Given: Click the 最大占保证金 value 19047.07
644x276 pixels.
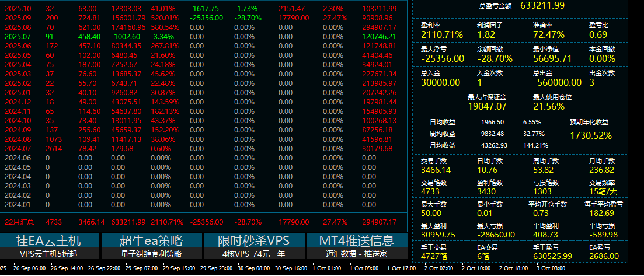Looking at the screenshot, I should [x=487, y=106].
